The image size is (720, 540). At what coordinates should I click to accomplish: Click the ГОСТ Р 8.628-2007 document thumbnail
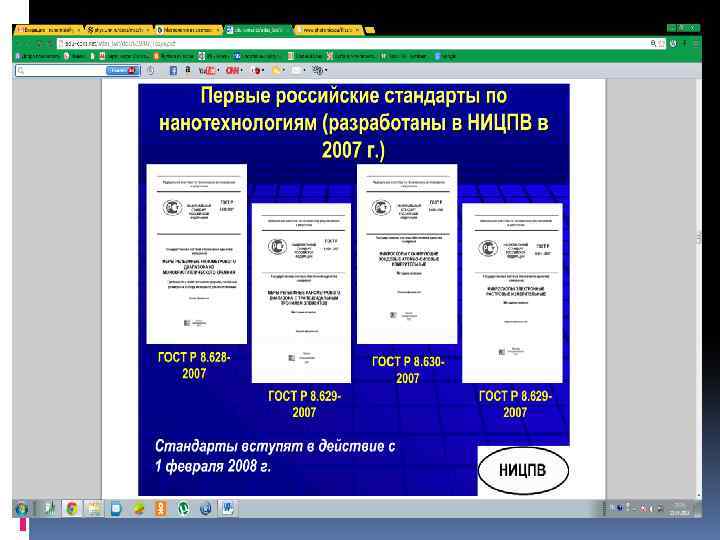[197, 254]
